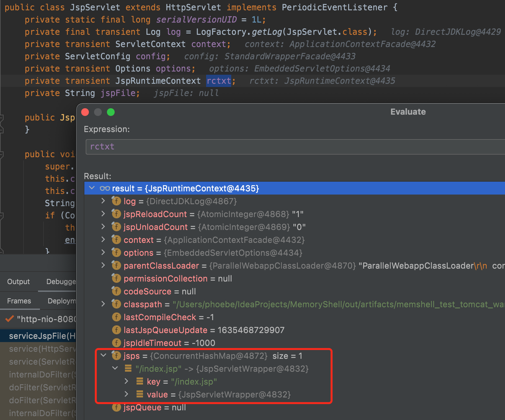Click the field icon beside context
Image resolution: width=505 pixels, height=420 pixels.
coord(116,240)
